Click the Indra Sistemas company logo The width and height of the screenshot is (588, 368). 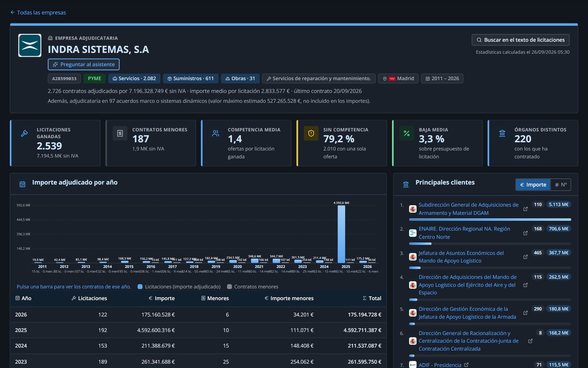tap(30, 45)
